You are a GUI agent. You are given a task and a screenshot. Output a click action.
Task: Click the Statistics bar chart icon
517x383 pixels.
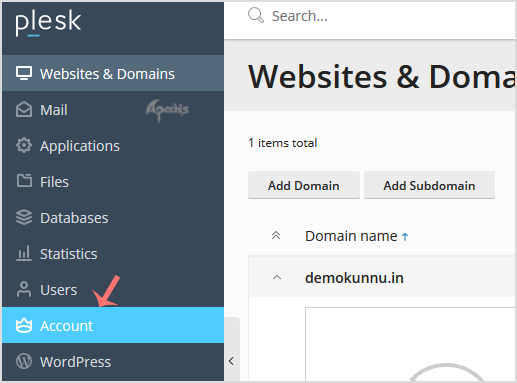point(24,253)
